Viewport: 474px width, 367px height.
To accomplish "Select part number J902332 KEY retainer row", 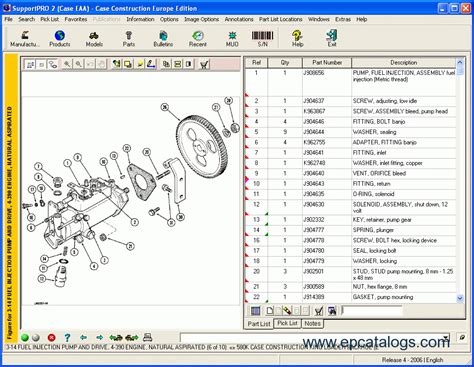I will [350, 220].
